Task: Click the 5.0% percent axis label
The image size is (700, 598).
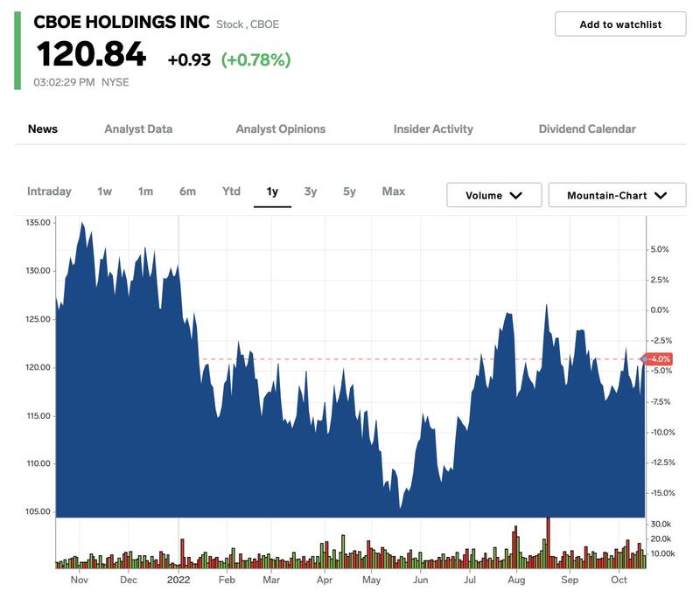Action: [x=660, y=249]
